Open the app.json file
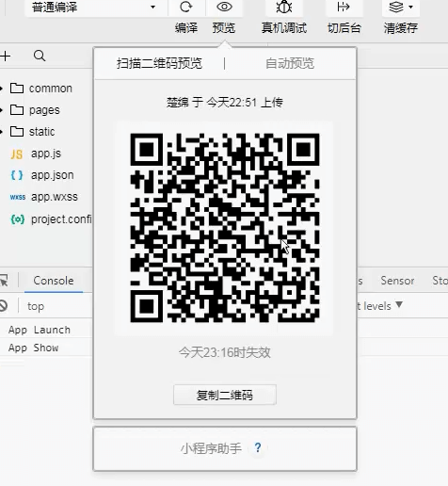The image size is (448, 486). point(53,175)
